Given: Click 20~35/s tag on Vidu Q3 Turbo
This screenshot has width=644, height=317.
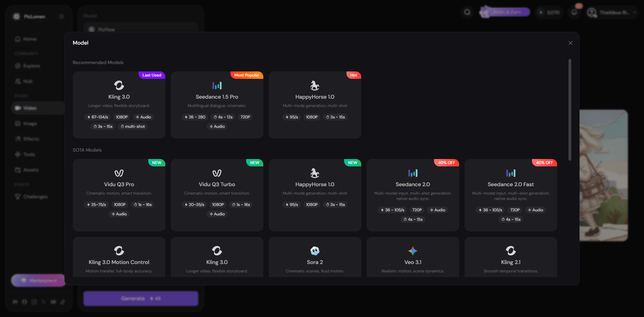Looking at the screenshot, I should pyautogui.click(x=194, y=205).
